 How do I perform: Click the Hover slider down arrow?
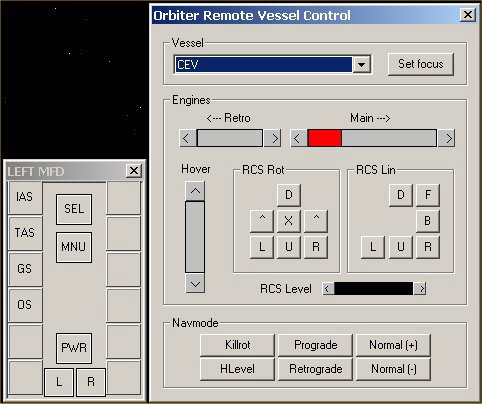[x=195, y=284]
